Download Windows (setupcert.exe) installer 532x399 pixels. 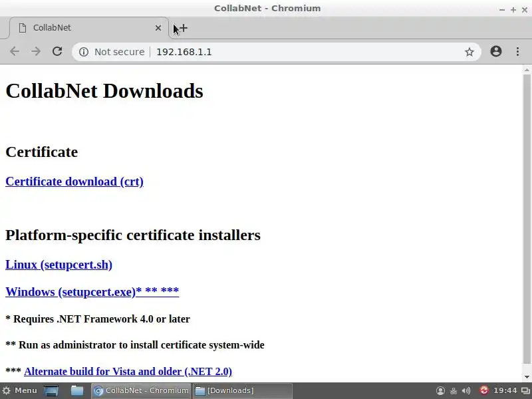[x=92, y=292]
